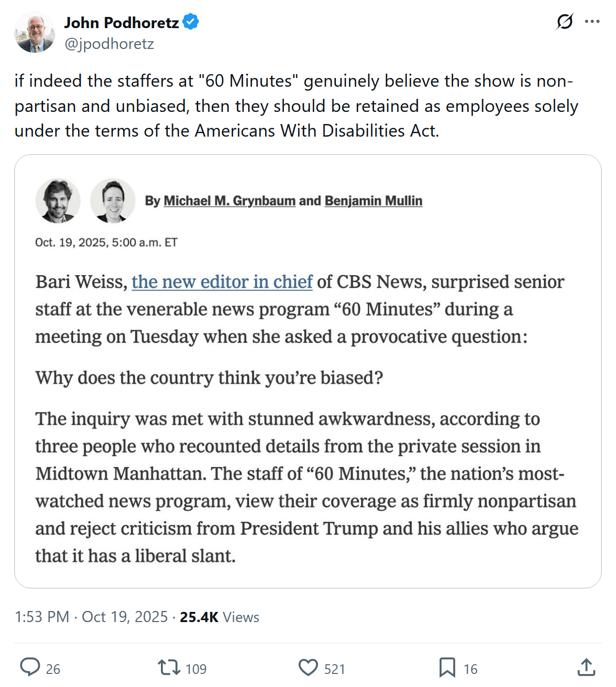Screen dimensions: 616x687
Task: Bookmark this post
Action: pos(447,668)
